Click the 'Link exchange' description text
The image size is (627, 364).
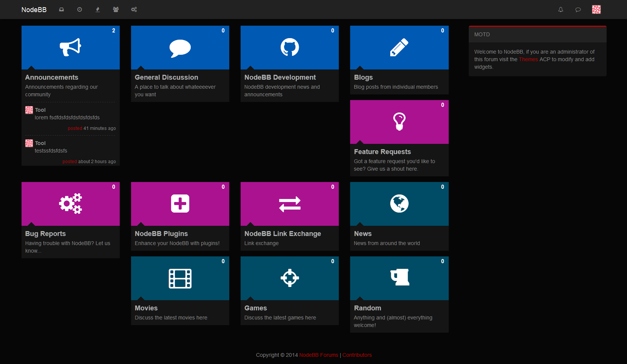(x=261, y=243)
